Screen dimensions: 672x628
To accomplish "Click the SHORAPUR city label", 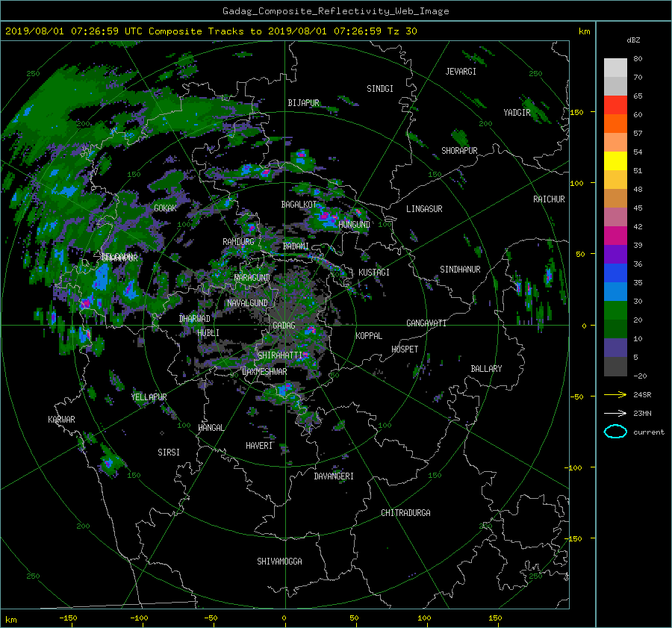I will coord(459,151).
